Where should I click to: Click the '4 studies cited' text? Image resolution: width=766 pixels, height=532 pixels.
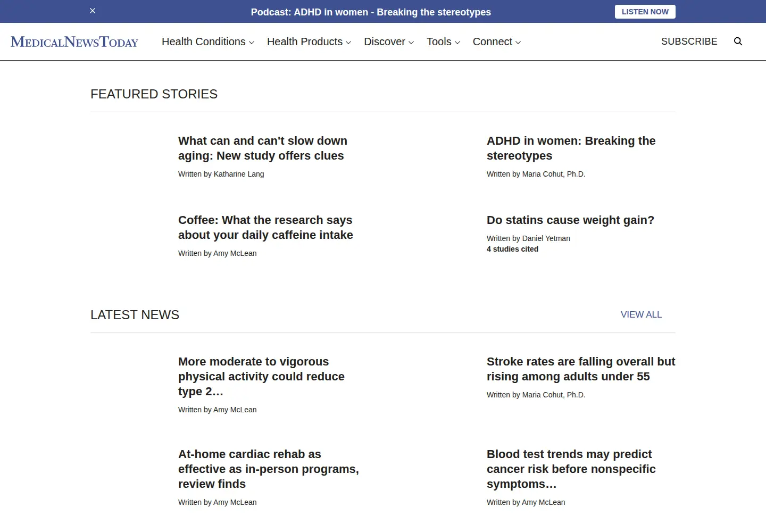pyautogui.click(x=512, y=249)
